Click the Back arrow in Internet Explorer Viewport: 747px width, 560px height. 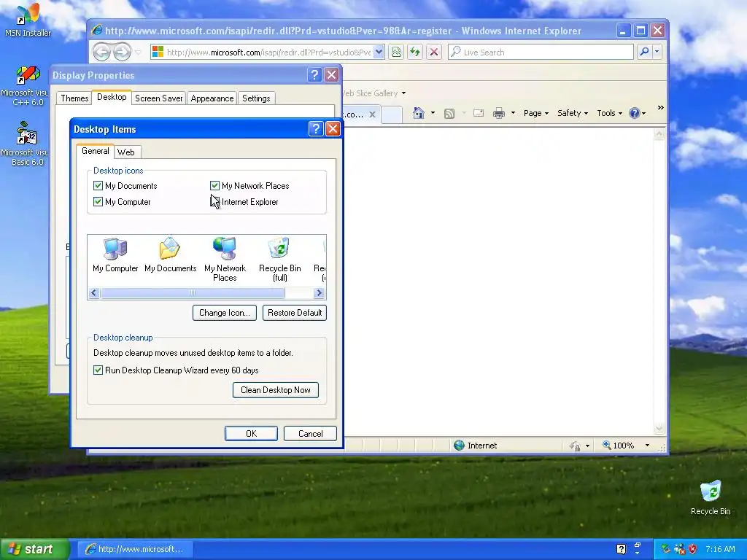[x=101, y=52]
